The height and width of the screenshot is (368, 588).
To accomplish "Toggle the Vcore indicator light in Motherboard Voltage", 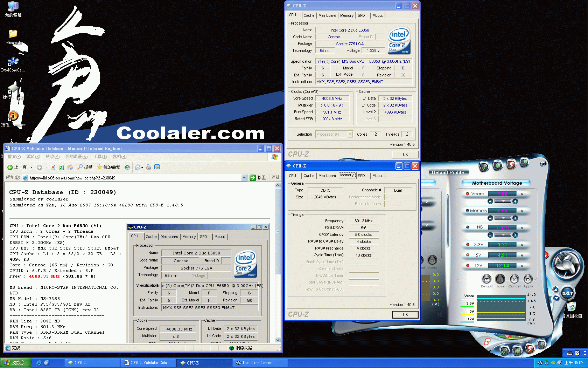I will tap(467, 193).
